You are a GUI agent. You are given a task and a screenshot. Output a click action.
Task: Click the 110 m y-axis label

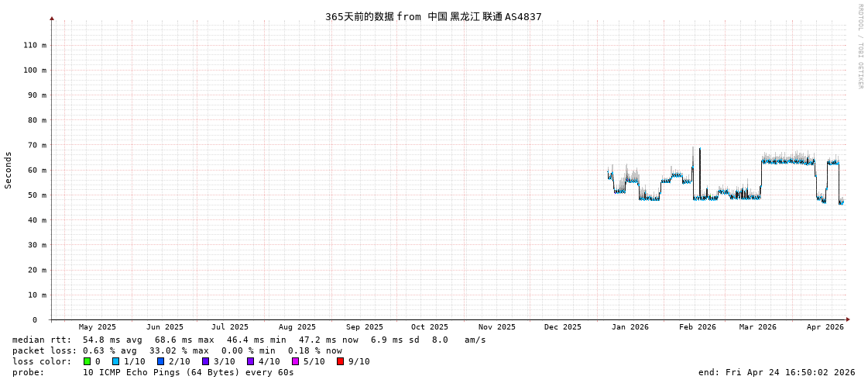tap(34, 45)
